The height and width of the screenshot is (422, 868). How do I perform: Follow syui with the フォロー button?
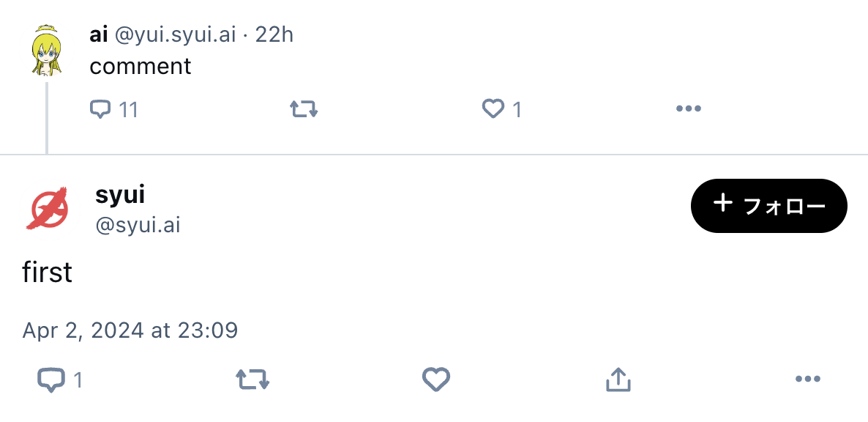769,205
